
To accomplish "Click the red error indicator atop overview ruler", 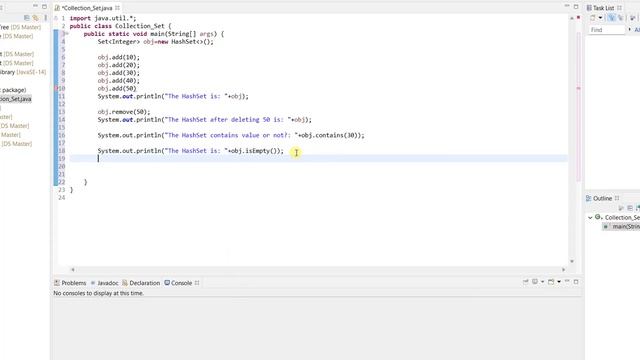I will coord(578,18).
